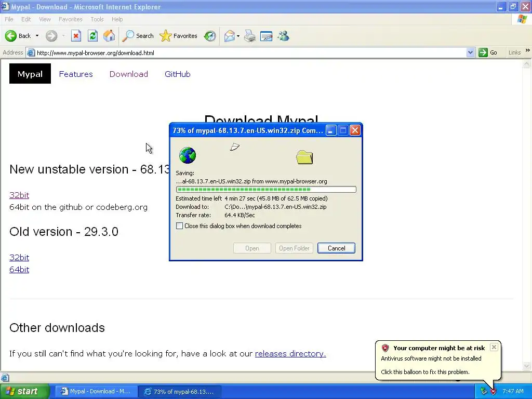Enable Close this dialog when download completes
This screenshot has width=532, height=399.
click(x=179, y=226)
